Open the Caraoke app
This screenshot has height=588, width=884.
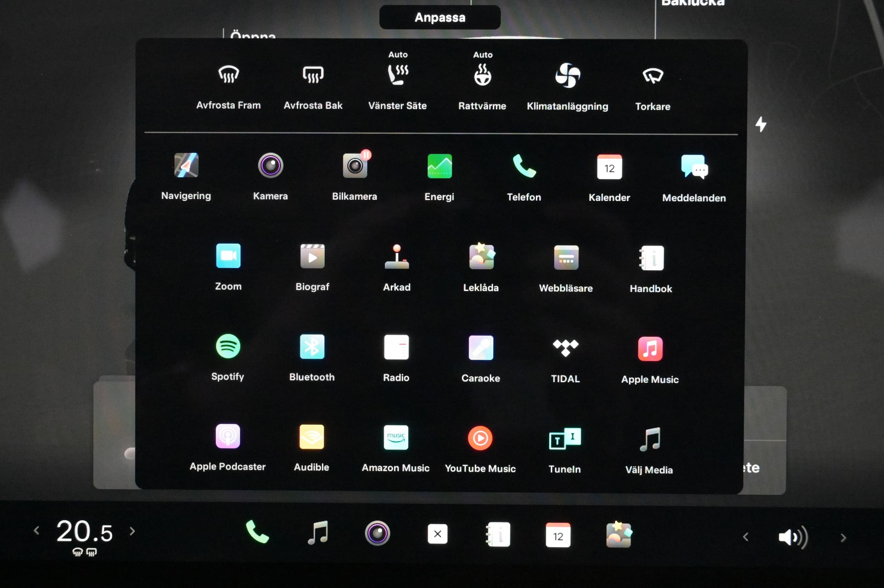point(481,348)
